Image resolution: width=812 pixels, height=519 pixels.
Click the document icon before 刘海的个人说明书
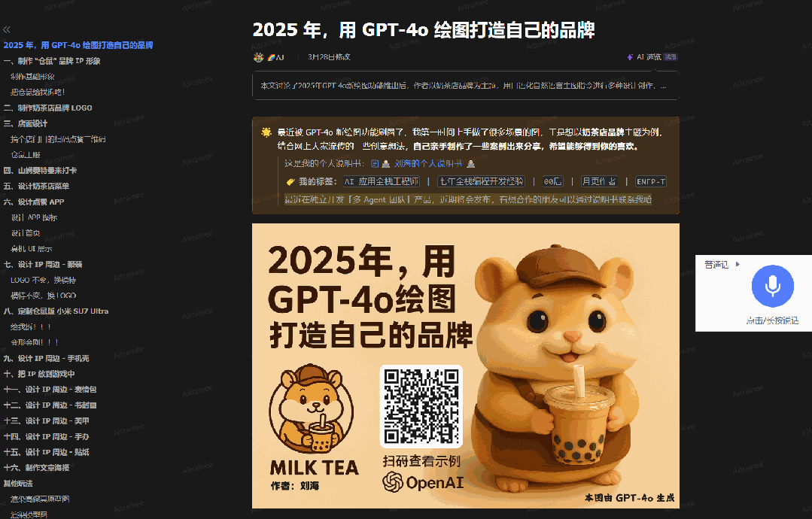[375, 163]
